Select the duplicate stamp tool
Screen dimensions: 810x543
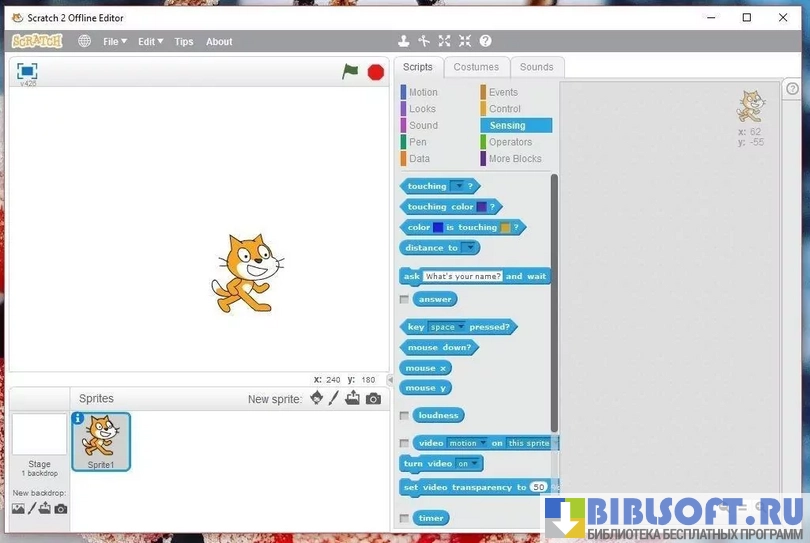403,41
